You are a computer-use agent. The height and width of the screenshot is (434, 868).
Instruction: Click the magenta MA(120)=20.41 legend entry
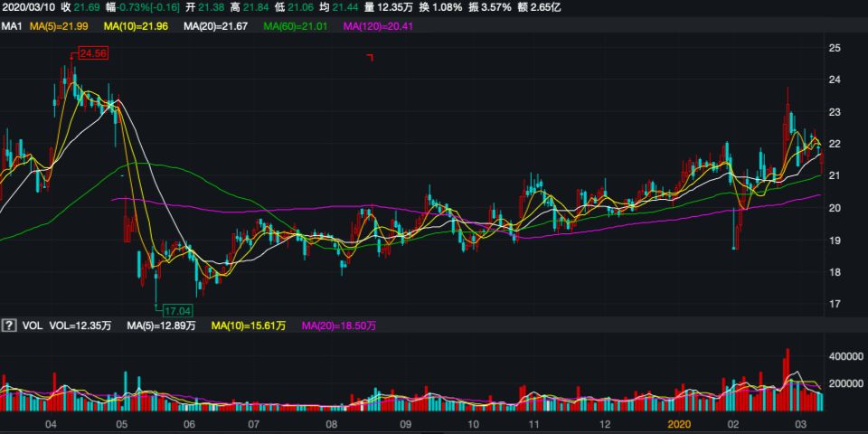click(x=379, y=27)
